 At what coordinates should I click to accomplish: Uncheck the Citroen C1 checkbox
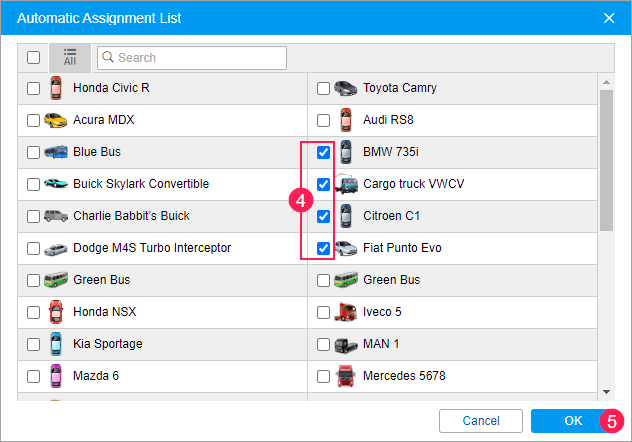tap(323, 216)
